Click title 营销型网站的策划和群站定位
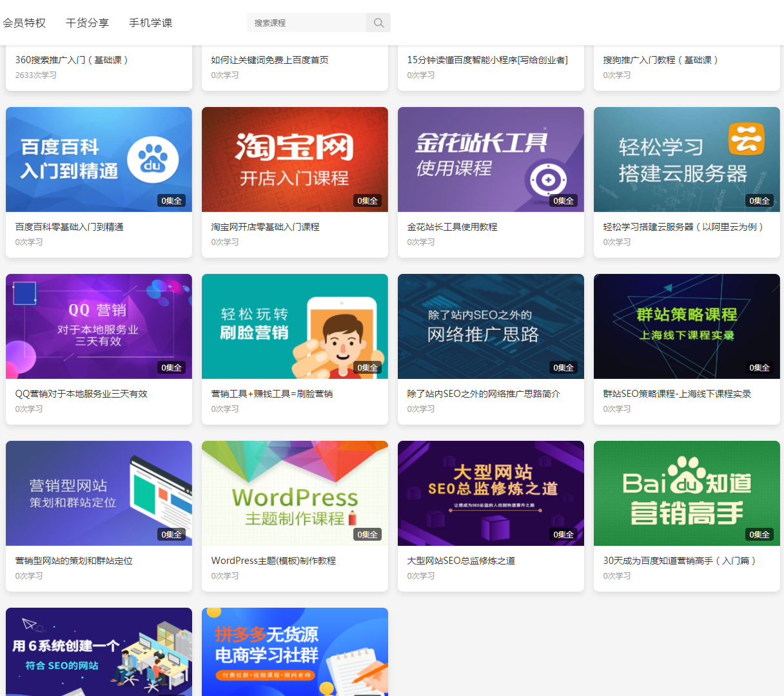The image size is (784, 696). click(x=74, y=561)
